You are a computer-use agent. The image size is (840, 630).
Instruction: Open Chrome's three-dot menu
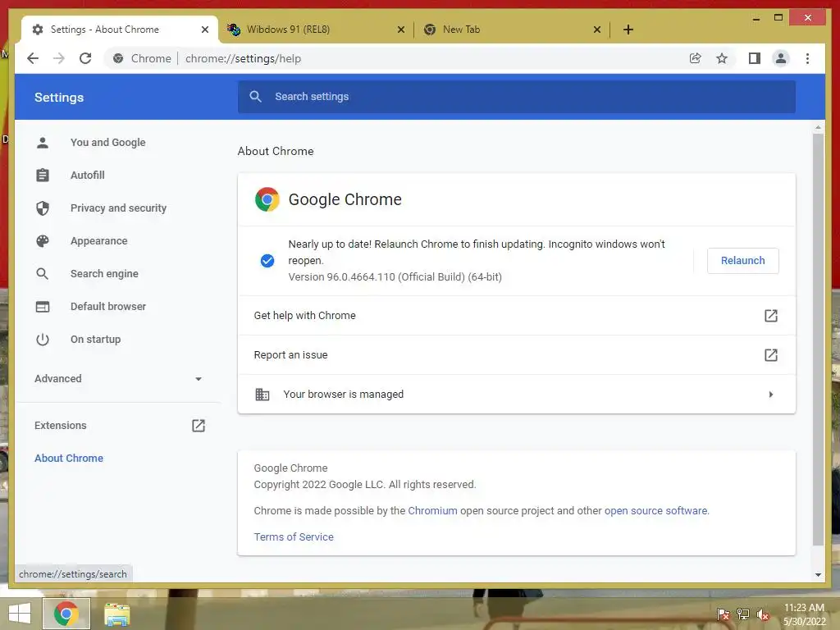[807, 58]
